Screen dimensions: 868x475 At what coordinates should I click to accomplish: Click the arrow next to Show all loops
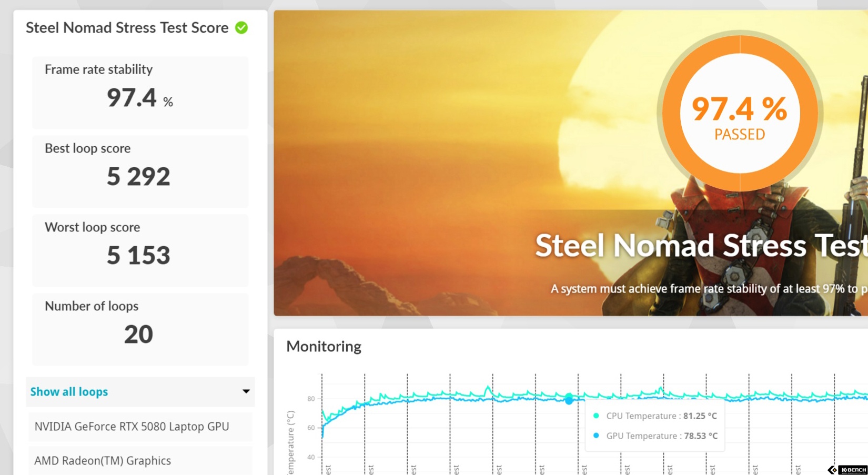click(x=246, y=391)
